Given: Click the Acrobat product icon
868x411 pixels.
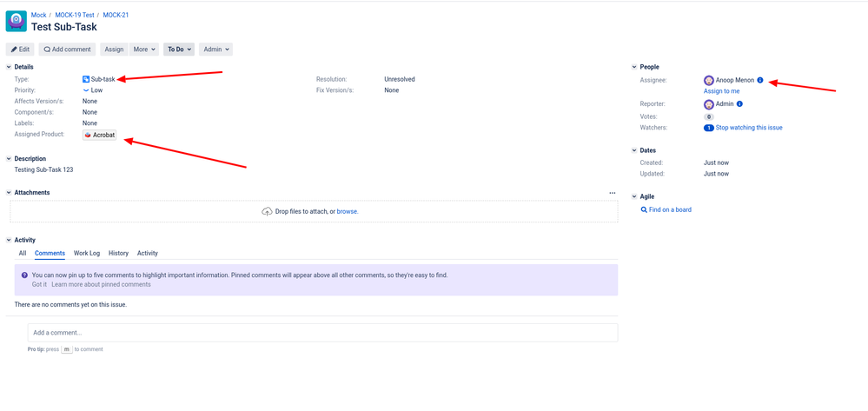Looking at the screenshot, I should [x=88, y=136].
